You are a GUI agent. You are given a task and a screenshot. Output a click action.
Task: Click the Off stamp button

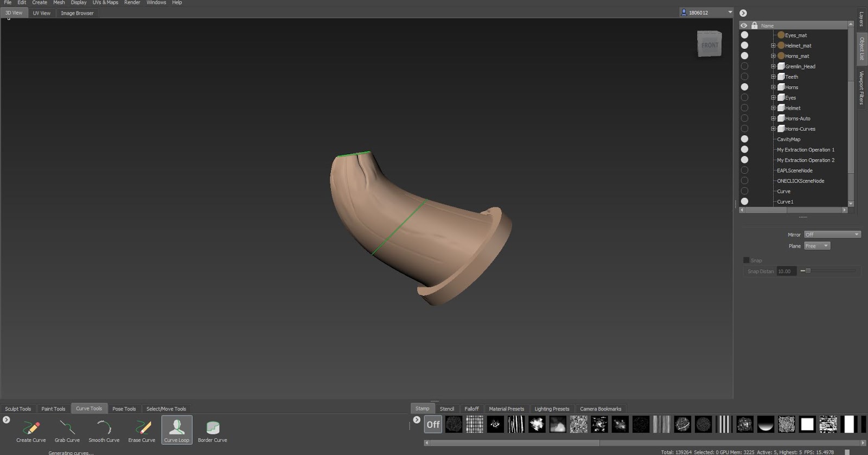(433, 425)
